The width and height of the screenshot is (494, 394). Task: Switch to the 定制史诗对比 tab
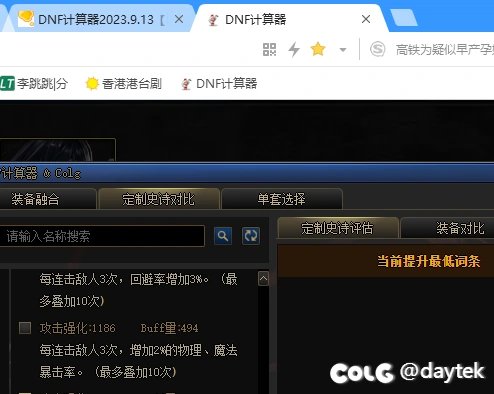tap(159, 199)
